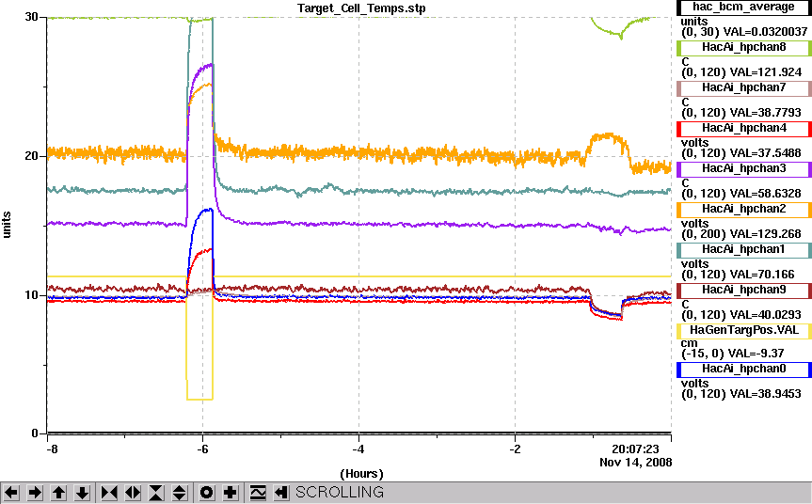Viewport: 812px width, 504px height.
Task: Select the blue HacAi_hpchan0 legend entry
Action: pos(743,370)
